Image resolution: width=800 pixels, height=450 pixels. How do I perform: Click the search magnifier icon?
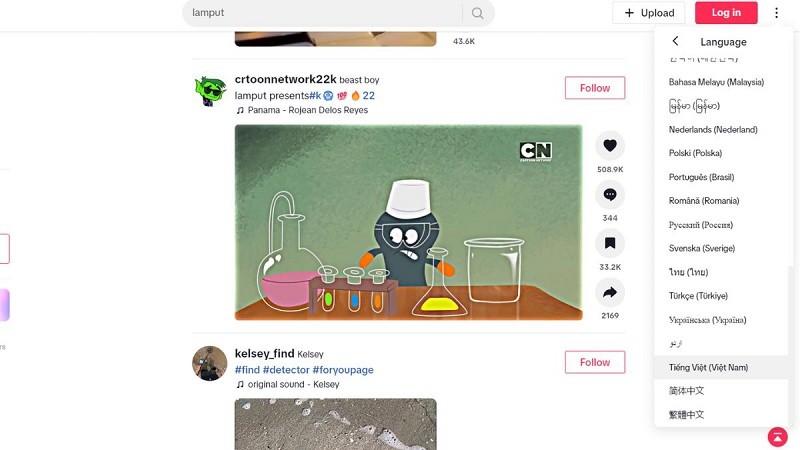[x=478, y=13]
